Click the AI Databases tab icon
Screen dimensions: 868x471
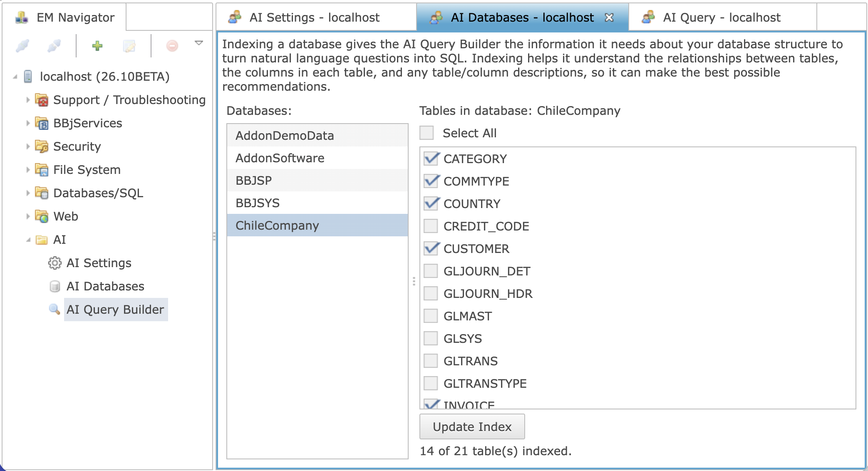436,17
